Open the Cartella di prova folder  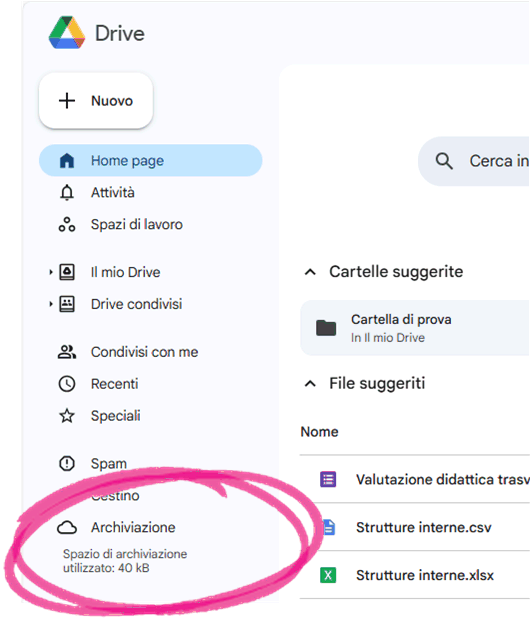click(415, 328)
